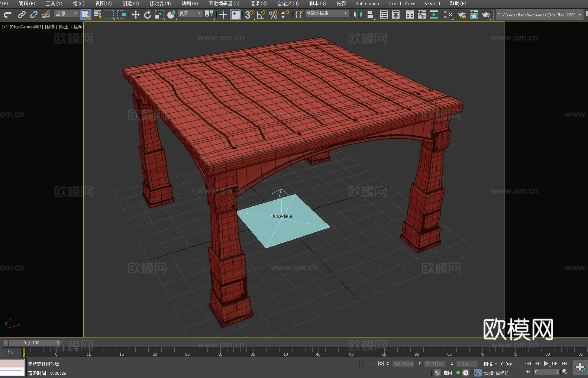Open the Rendered Frame Window icon
This screenshot has width=588, height=378.
[474, 14]
